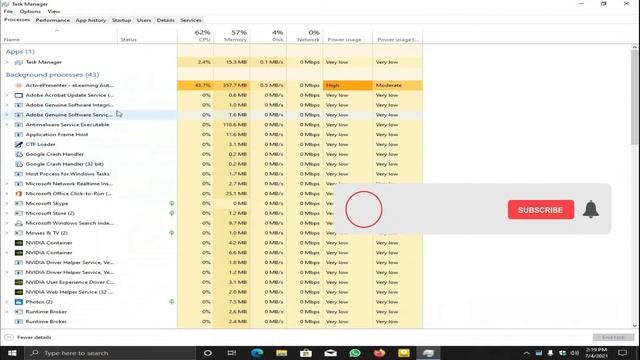Expand the Photos (2) process group
The height and width of the screenshot is (360, 640).
coord(7,302)
